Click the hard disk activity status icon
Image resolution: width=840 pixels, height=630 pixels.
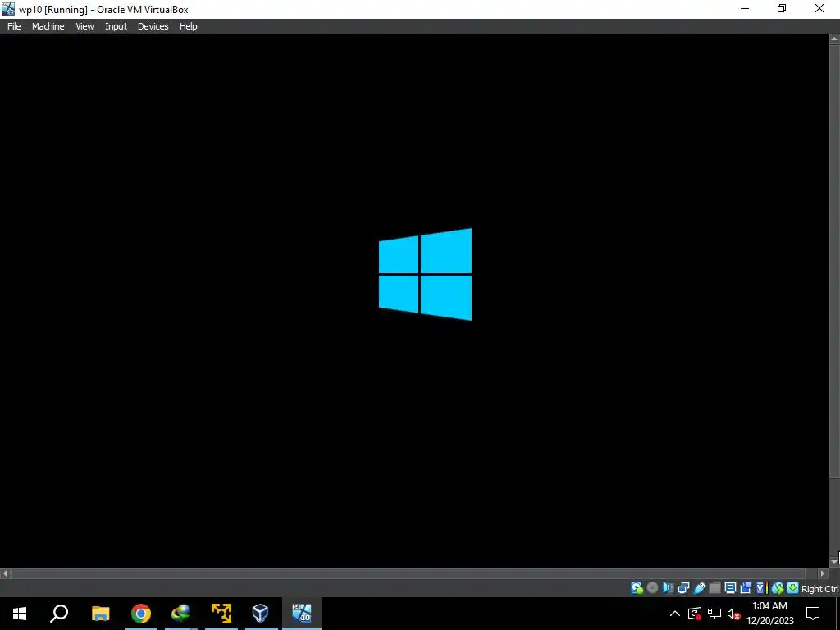point(637,588)
